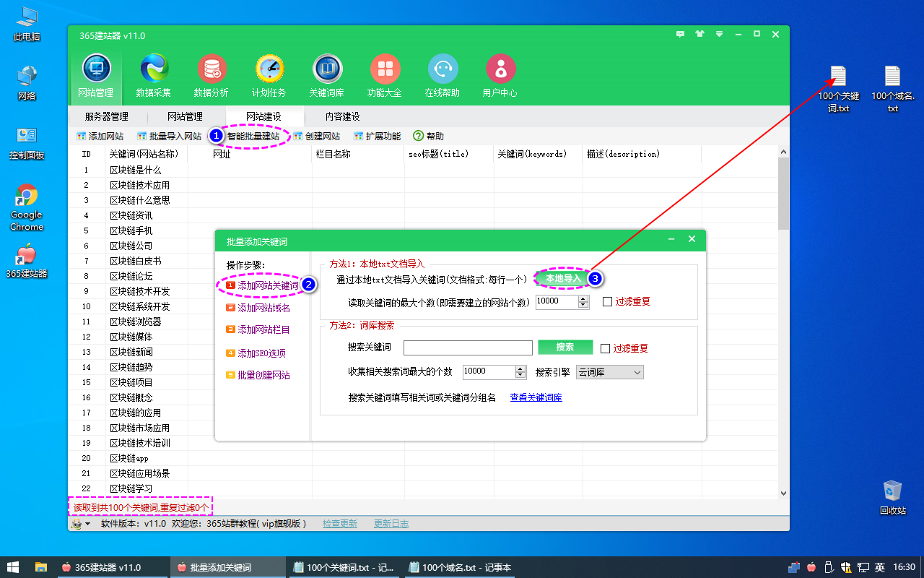Toggle 过滤重复 checkbox for local import
The width and height of the screenshot is (924, 578).
click(607, 301)
